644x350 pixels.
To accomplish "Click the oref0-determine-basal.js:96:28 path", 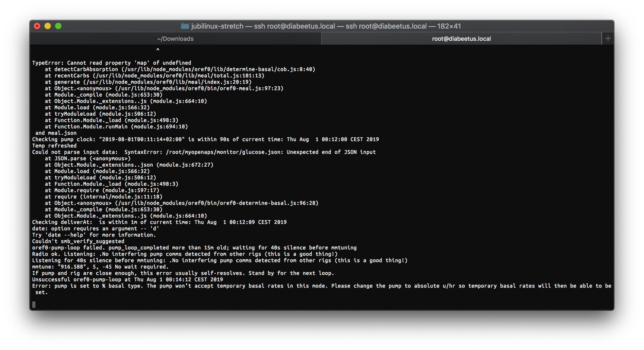I will [217, 203].
